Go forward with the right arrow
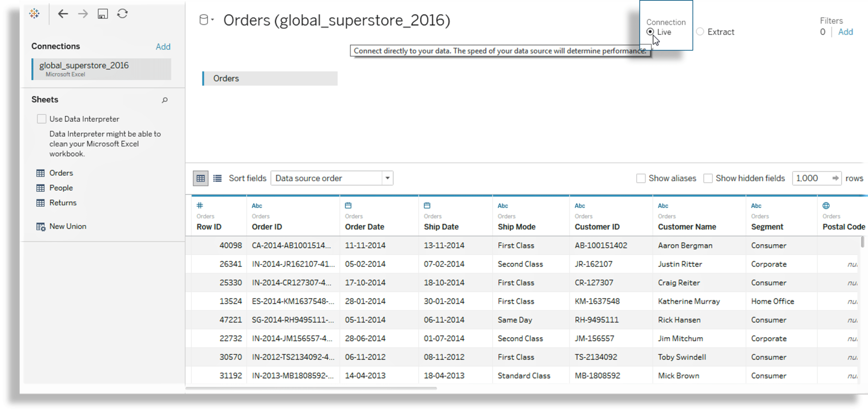Image resolution: width=868 pixels, height=412 pixels. tap(83, 14)
